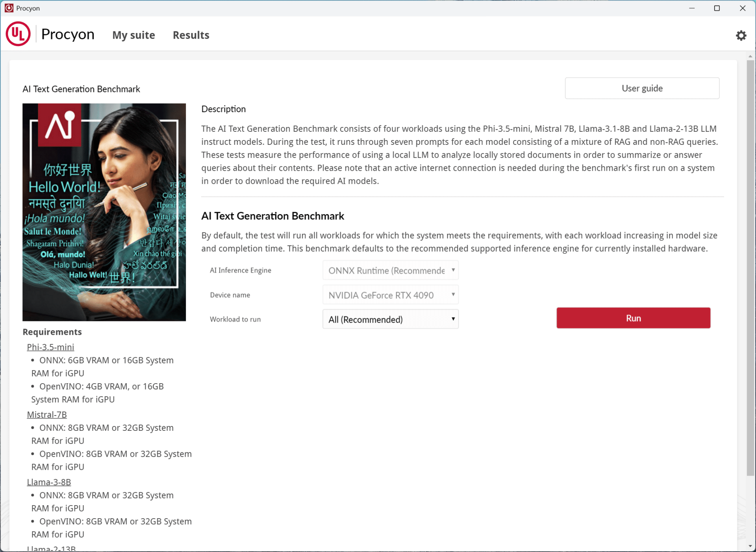Click the UL logo icon
Screen dimensions: 756x552
pos(18,34)
